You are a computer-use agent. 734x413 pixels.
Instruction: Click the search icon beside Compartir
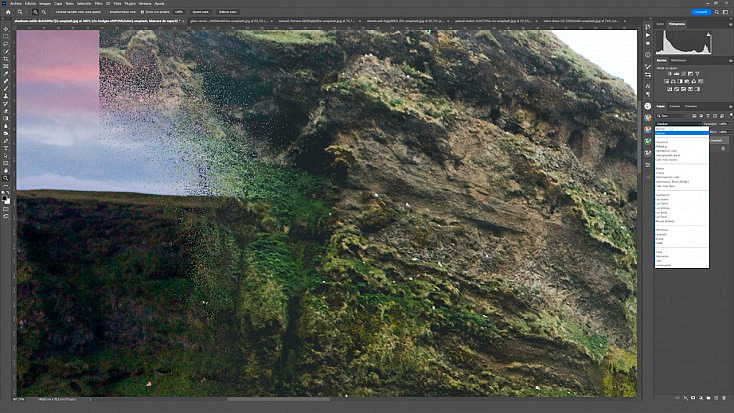(x=717, y=12)
